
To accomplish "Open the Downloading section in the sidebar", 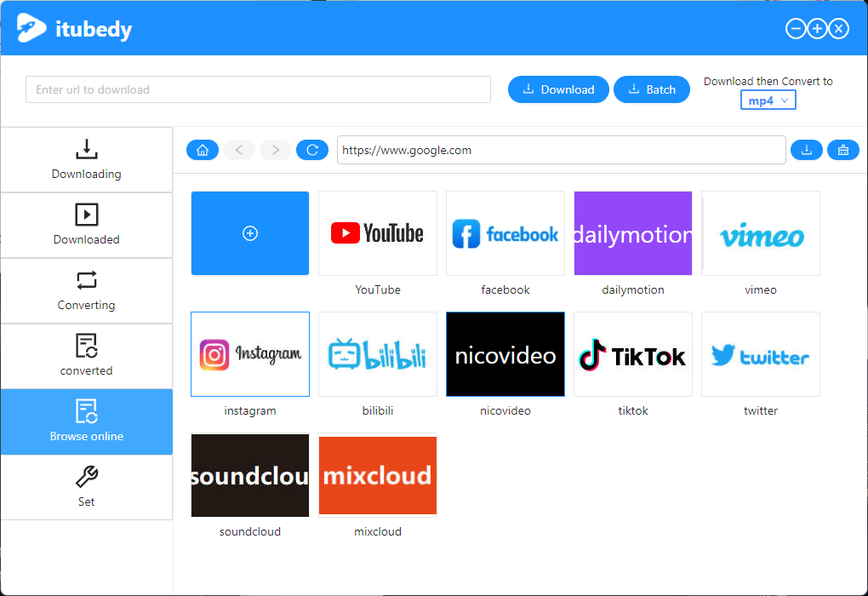I will point(86,160).
